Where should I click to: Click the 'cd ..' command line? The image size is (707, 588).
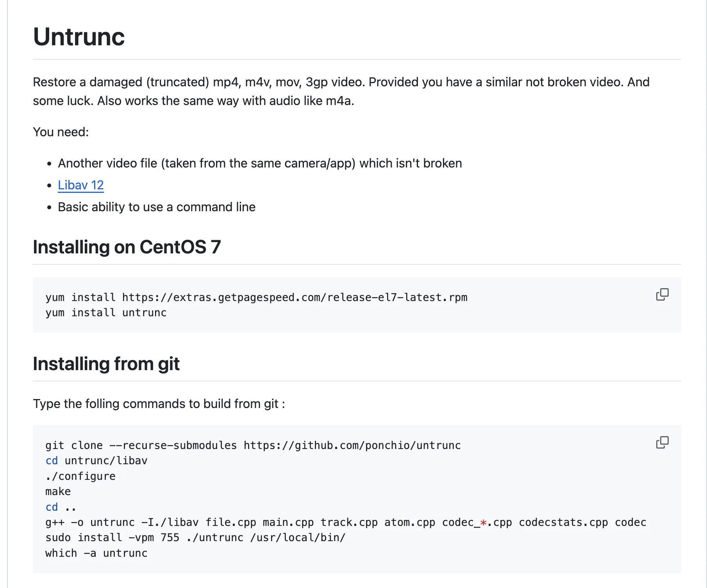[61, 507]
